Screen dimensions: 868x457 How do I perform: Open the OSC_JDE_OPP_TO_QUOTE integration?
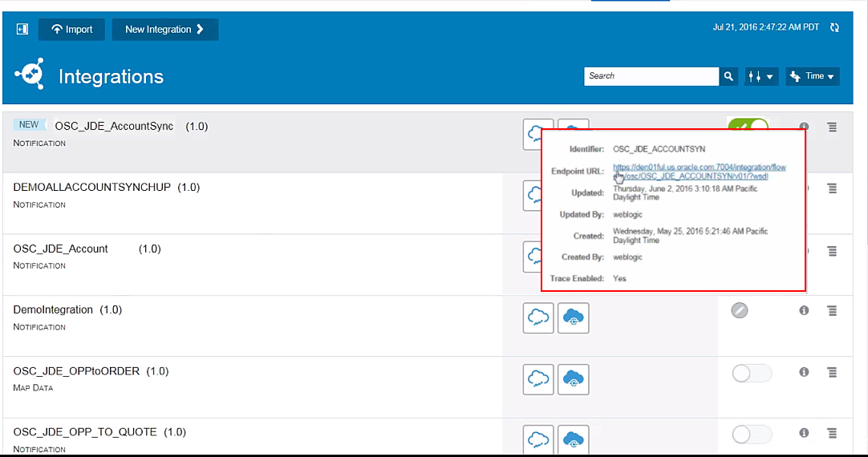point(85,432)
